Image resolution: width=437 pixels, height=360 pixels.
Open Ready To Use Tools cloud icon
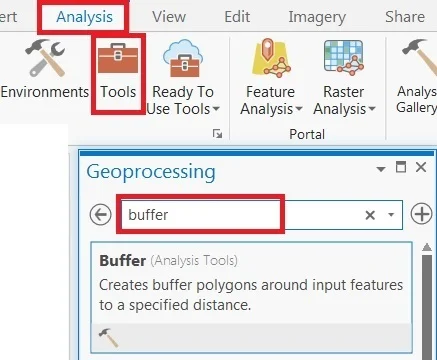[x=183, y=58]
